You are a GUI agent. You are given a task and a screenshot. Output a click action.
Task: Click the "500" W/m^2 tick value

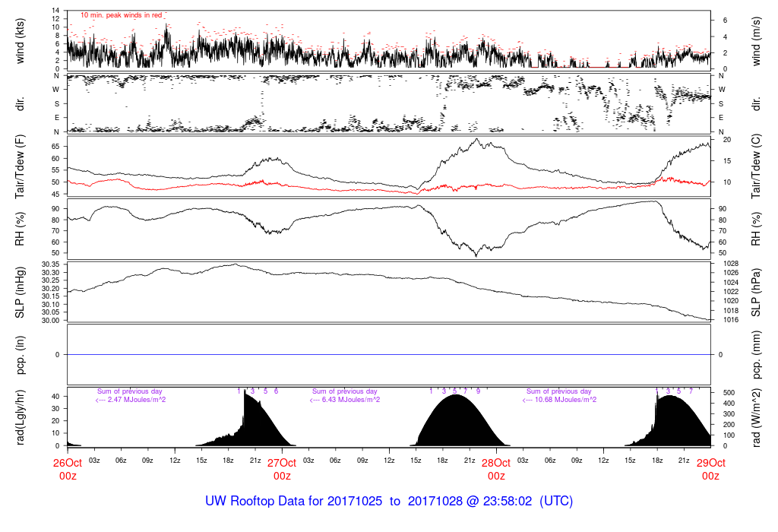[729, 393]
